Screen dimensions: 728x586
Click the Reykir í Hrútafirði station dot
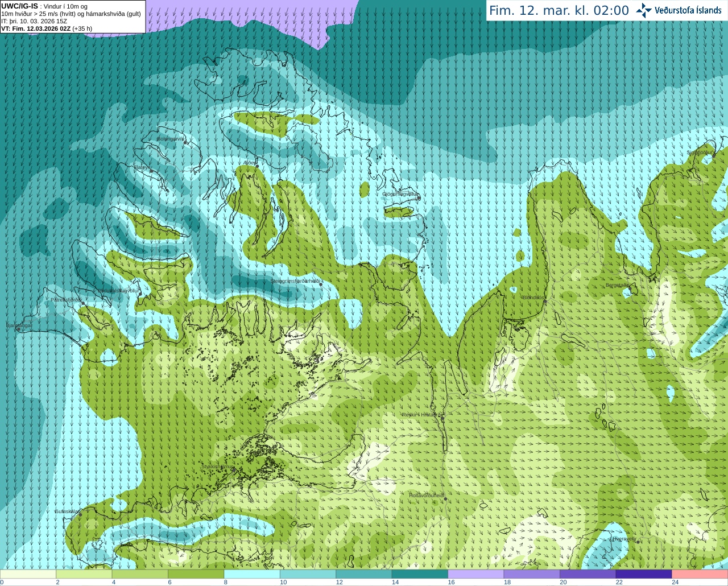(442, 418)
